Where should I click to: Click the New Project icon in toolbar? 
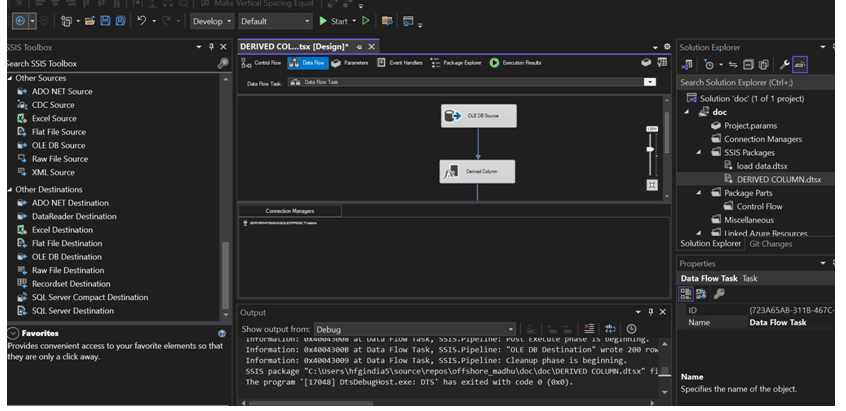(66, 21)
